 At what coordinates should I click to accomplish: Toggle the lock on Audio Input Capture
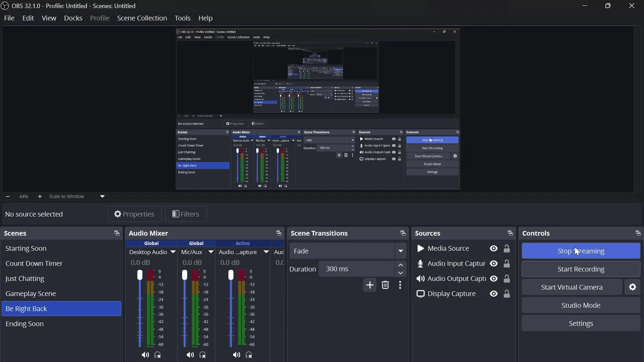[507, 263]
